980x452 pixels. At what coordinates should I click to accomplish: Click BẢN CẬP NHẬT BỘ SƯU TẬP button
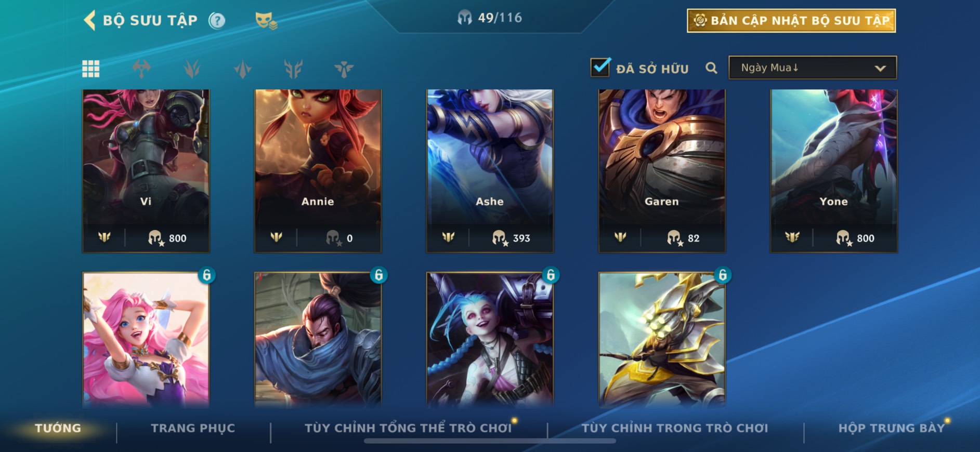[x=791, y=21]
